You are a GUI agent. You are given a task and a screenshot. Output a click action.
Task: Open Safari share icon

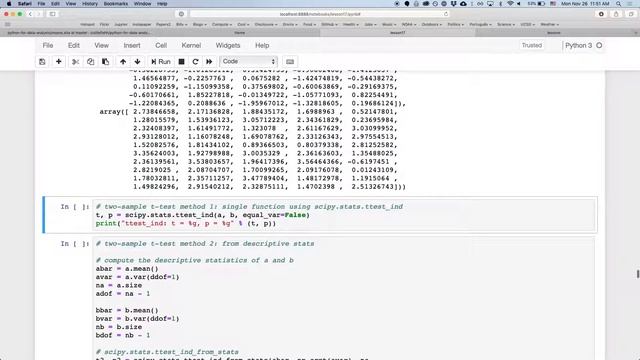click(616, 14)
